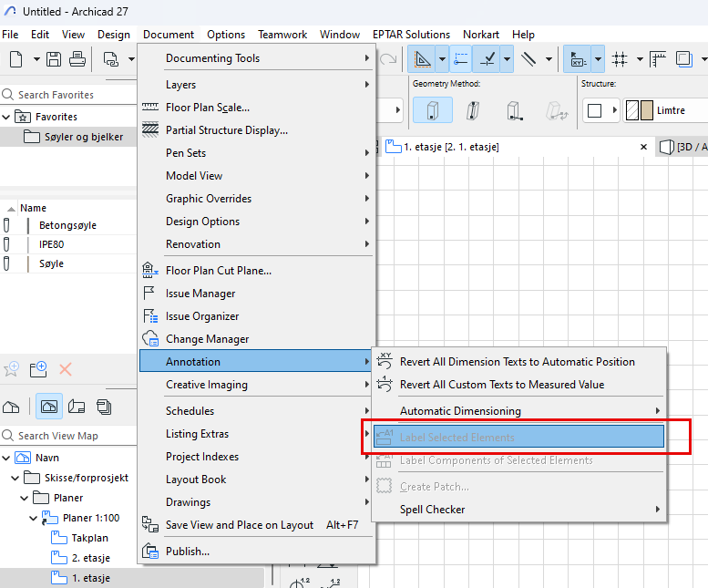The height and width of the screenshot is (588, 708).
Task: Collapse the Skisse/forprosjekt folder
Action: (16, 478)
